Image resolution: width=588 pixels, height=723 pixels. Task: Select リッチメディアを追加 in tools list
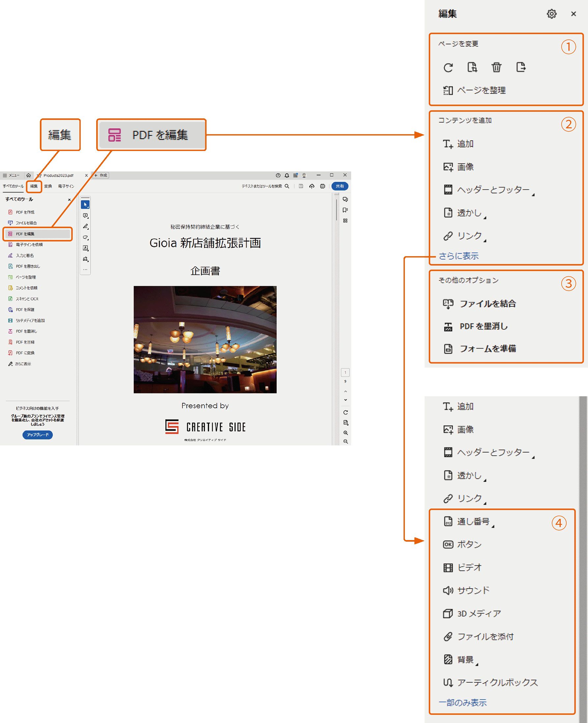pyautogui.click(x=26, y=320)
